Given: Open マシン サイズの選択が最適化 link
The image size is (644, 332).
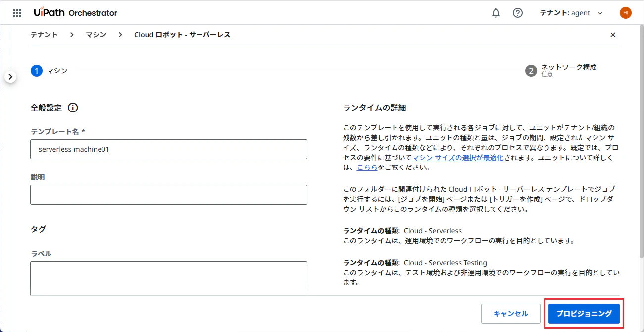Looking at the screenshot, I should pos(458,158).
